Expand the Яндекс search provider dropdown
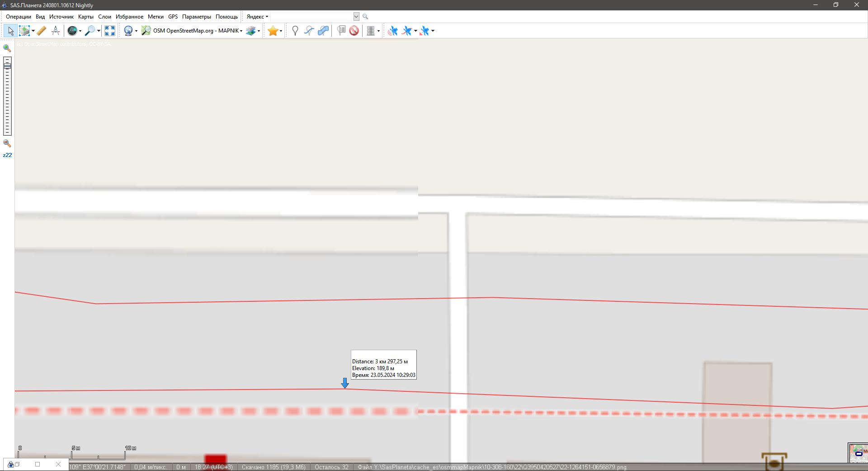This screenshot has height=471, width=868. 257,17
